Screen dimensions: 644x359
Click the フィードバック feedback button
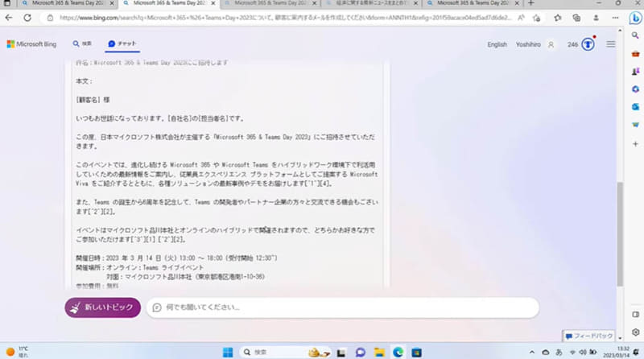click(x=588, y=336)
